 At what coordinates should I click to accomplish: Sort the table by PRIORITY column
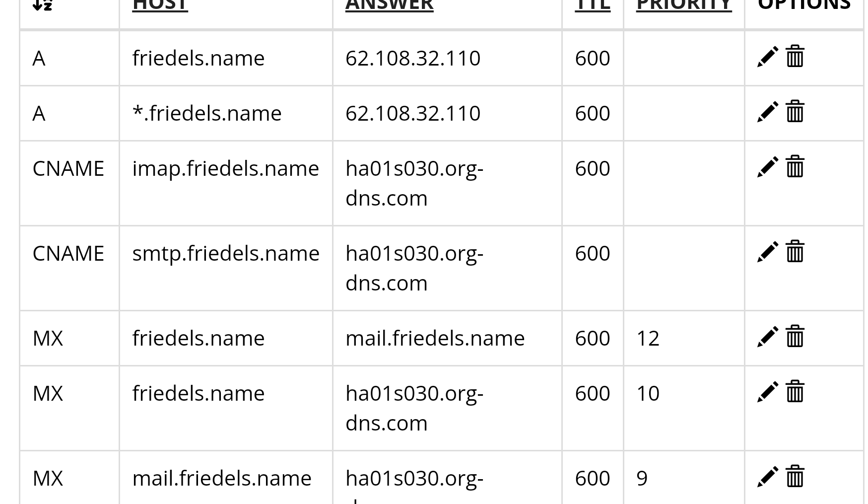[684, 5]
